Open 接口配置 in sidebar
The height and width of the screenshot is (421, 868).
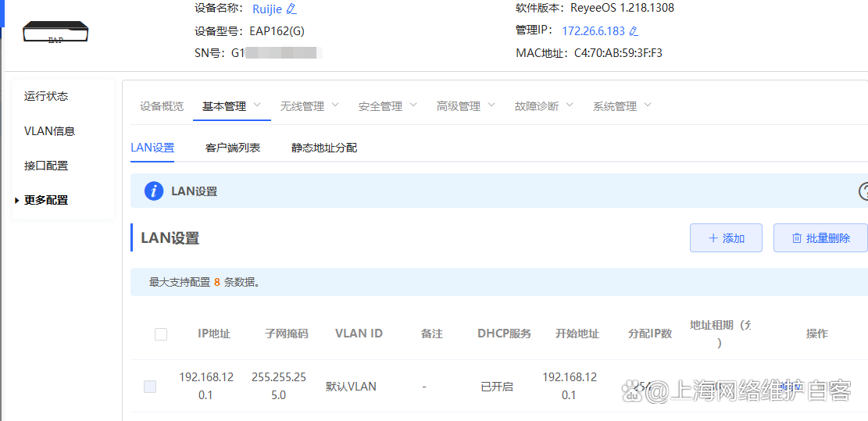46,166
